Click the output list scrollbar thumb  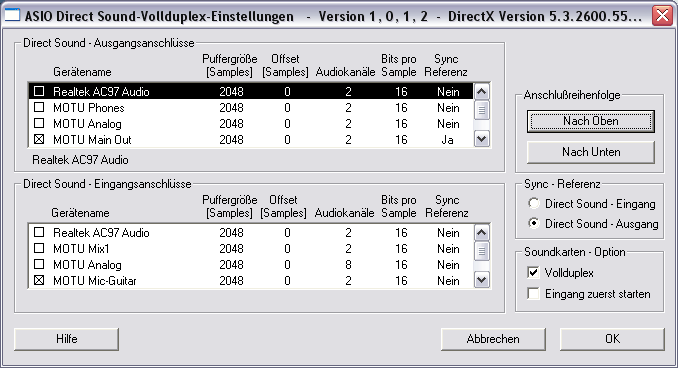[x=482, y=110]
